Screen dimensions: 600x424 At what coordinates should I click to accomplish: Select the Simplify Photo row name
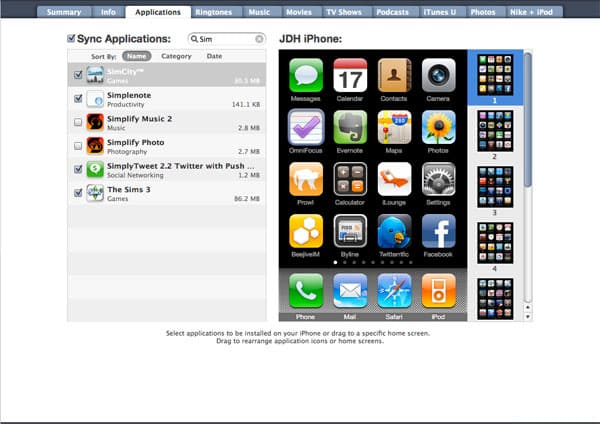pos(135,142)
